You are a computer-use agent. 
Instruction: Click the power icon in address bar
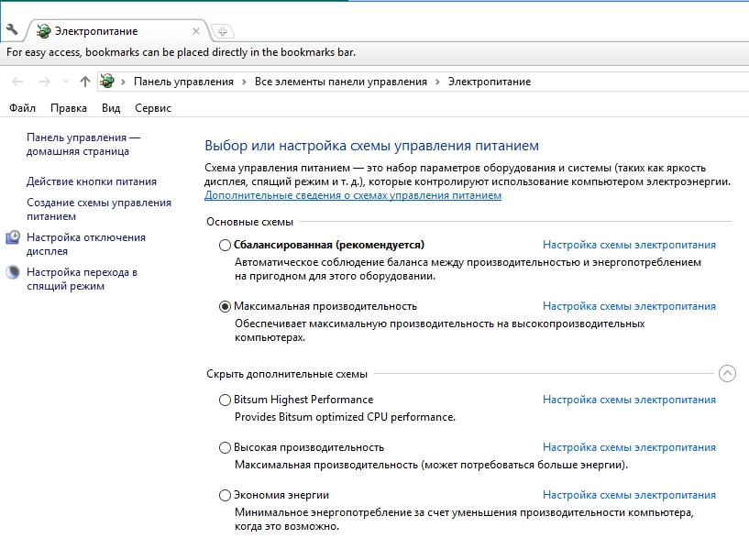pos(108,82)
